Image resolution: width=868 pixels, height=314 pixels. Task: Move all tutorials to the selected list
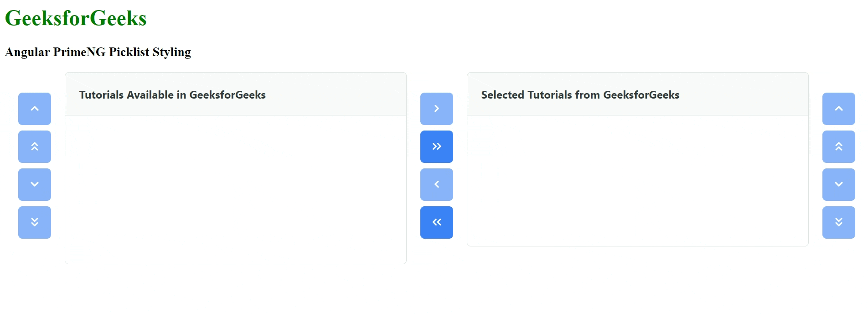[x=437, y=147]
